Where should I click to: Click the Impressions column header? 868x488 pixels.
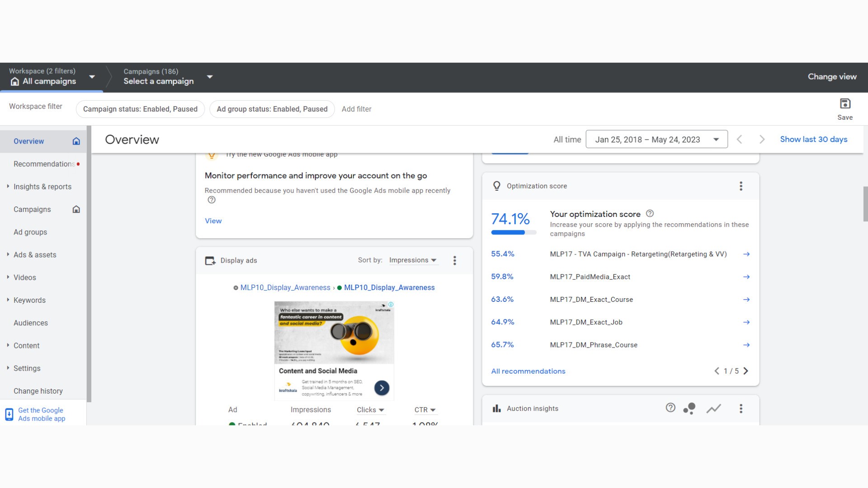pyautogui.click(x=311, y=410)
